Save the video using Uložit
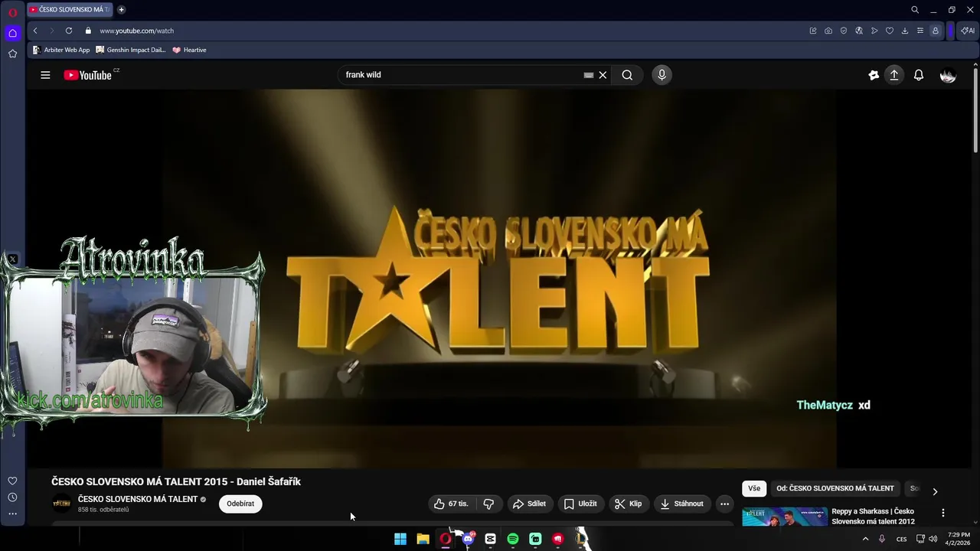Image resolution: width=980 pixels, height=551 pixels. coord(580,504)
